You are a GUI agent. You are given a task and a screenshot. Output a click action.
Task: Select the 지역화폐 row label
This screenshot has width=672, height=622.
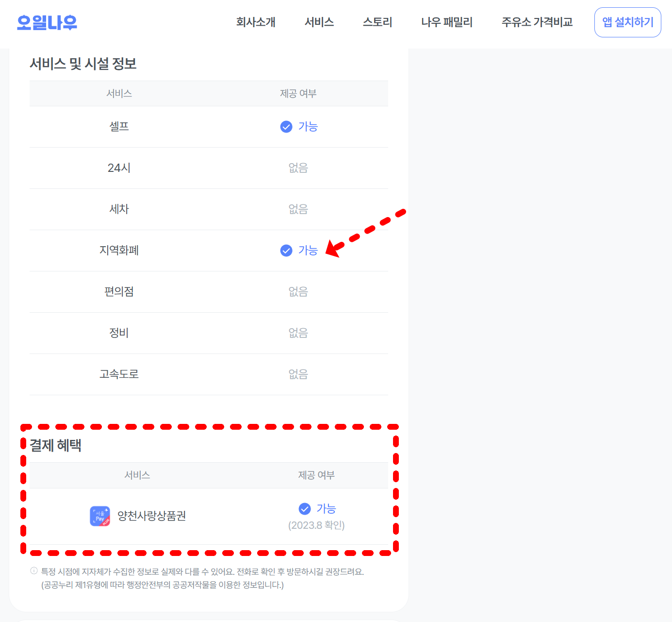[x=119, y=251]
